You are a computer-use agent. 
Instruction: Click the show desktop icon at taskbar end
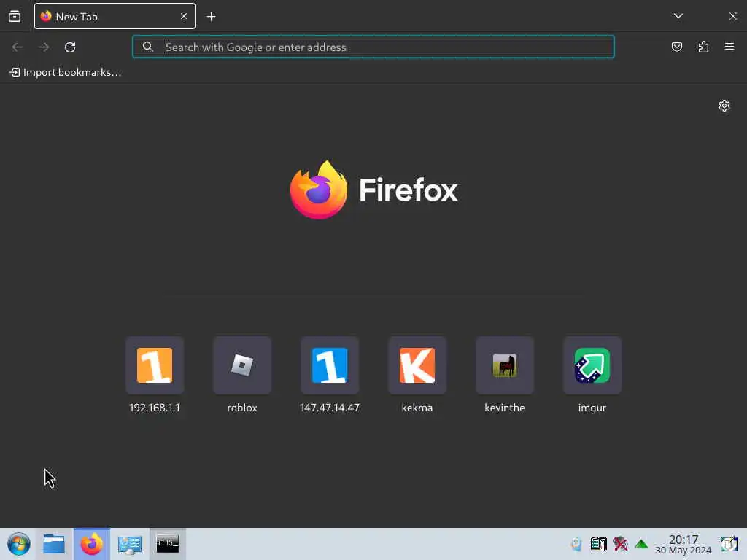(729, 544)
